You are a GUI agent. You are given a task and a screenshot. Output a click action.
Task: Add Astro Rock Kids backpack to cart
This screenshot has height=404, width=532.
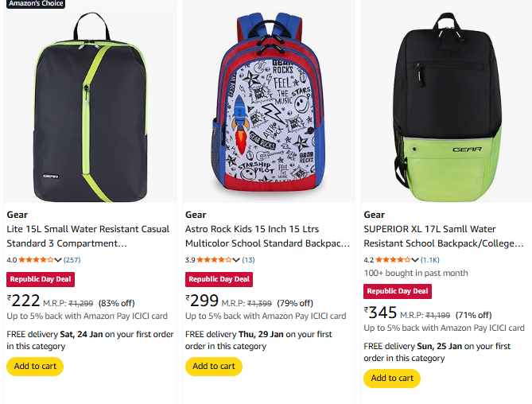pyautogui.click(x=213, y=366)
